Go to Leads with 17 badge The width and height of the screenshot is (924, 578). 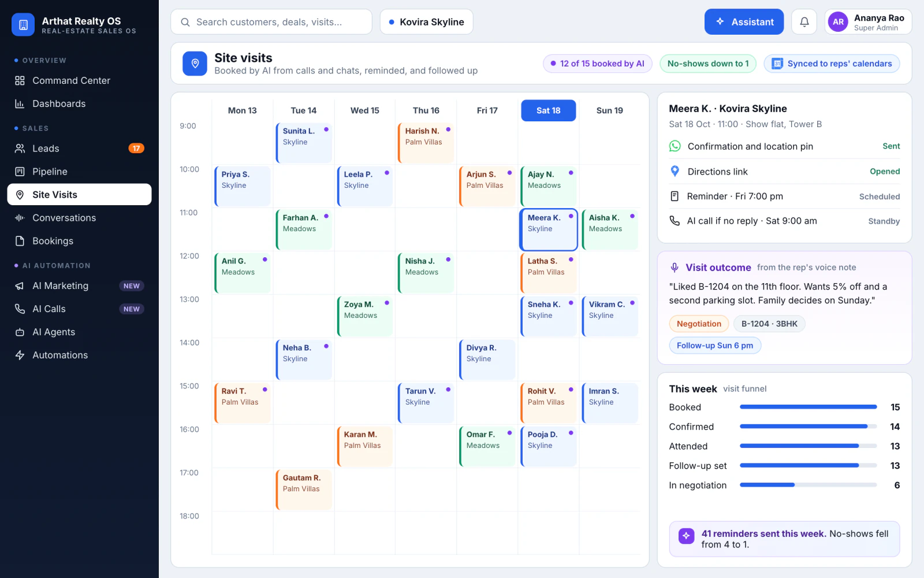point(79,149)
